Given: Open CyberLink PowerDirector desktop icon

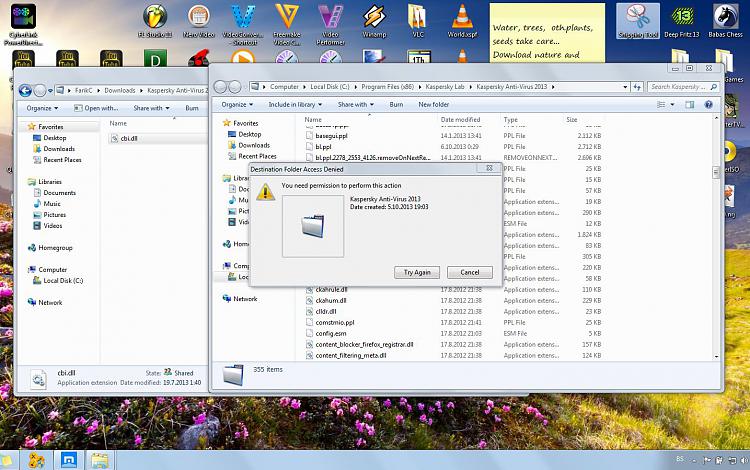Looking at the screenshot, I should [23, 25].
